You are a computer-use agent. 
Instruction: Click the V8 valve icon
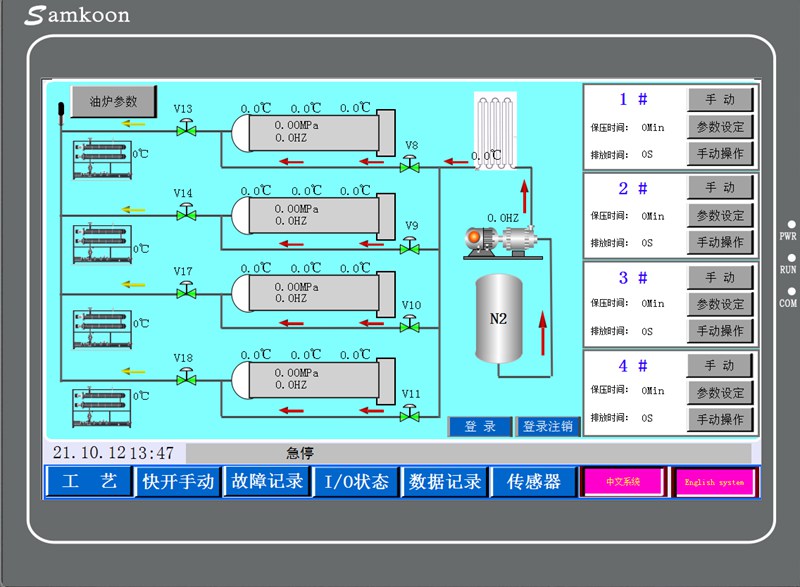(x=409, y=165)
